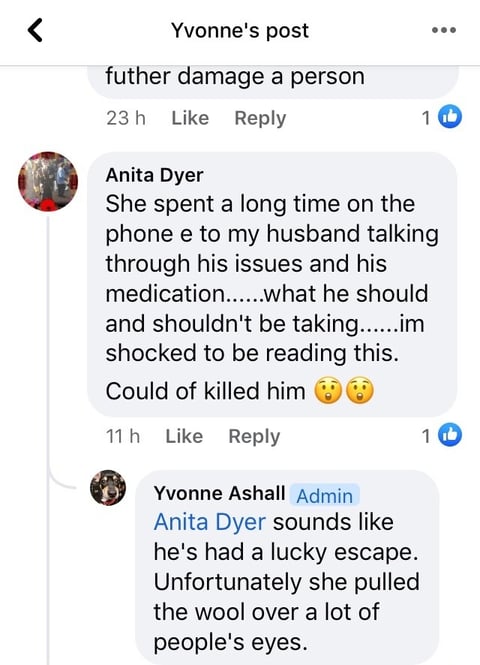This screenshot has width=480, height=665.
Task: Go back using the left arrow
Action: click(35, 30)
